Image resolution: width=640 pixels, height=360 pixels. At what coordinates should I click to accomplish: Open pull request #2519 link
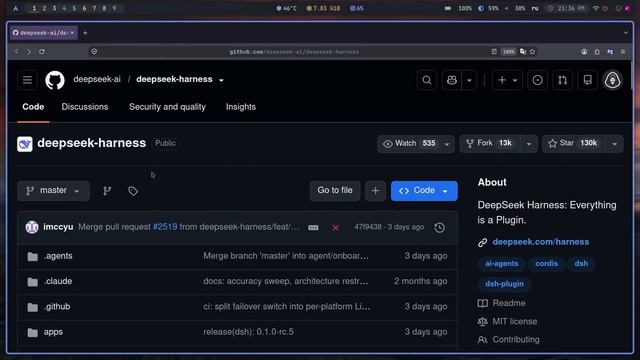click(x=165, y=227)
